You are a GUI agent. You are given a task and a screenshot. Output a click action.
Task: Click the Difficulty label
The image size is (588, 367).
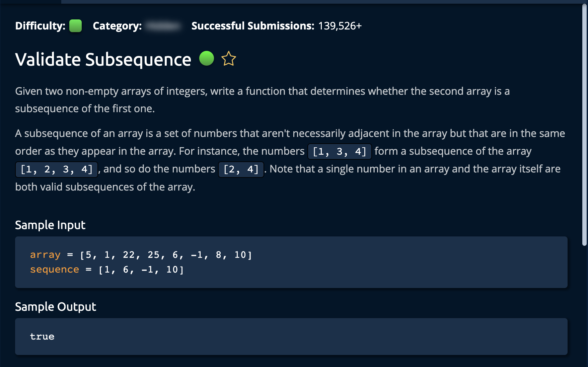click(x=40, y=26)
